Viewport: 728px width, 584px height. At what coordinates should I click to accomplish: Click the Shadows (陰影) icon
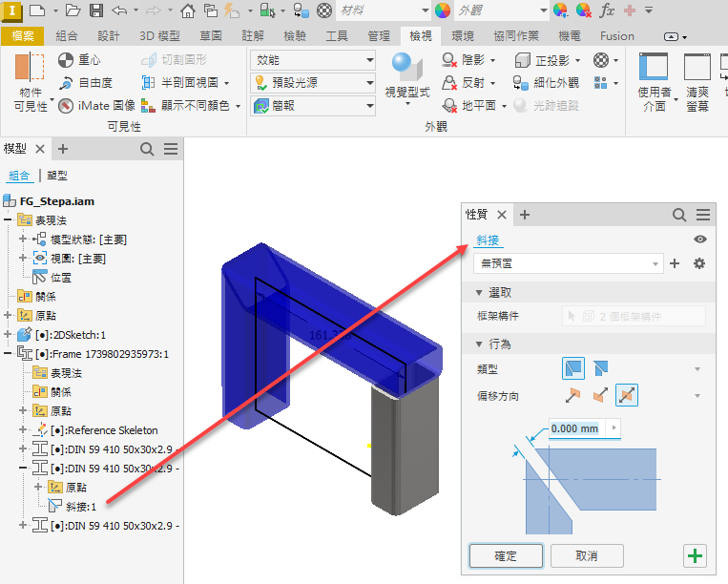[449, 60]
